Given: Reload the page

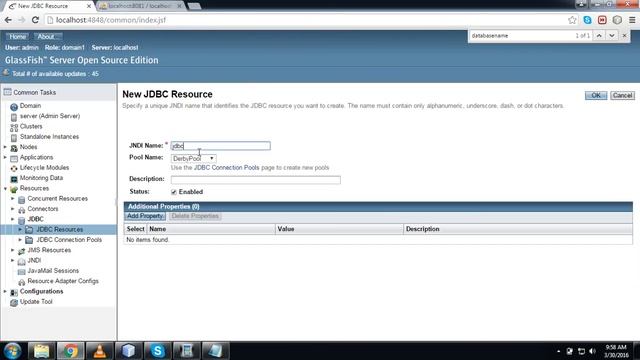Looking at the screenshot, I should point(35,20).
